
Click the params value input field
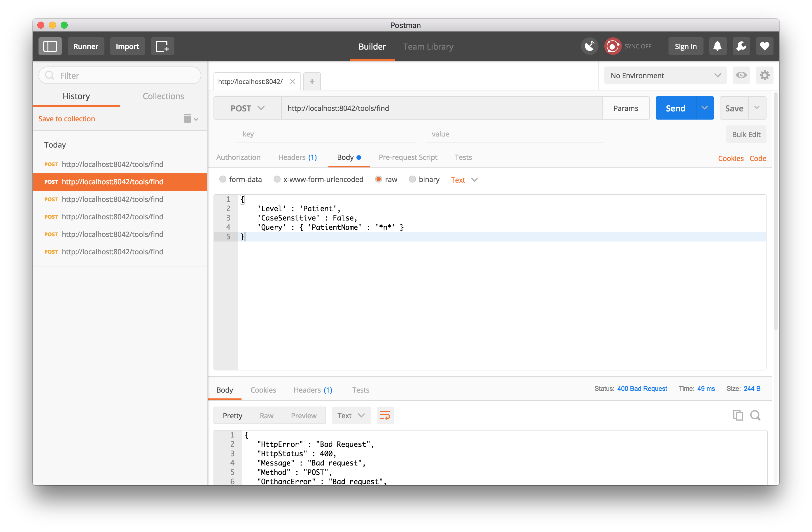[x=515, y=134]
